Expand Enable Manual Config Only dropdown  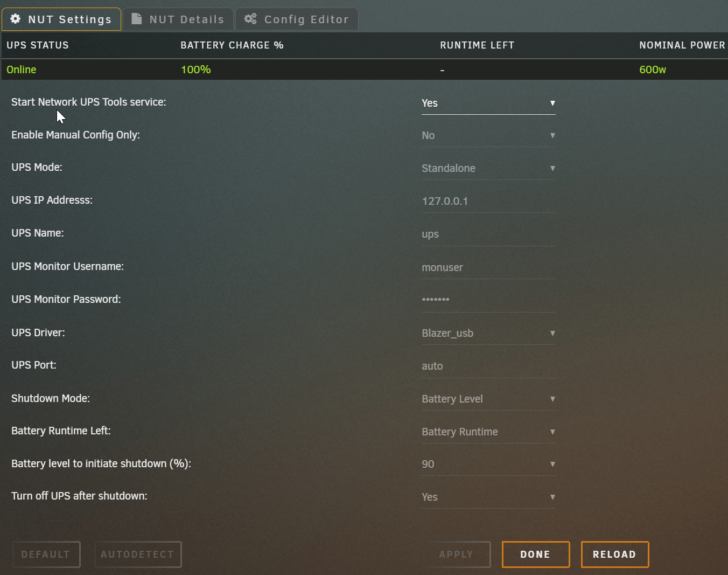point(488,136)
